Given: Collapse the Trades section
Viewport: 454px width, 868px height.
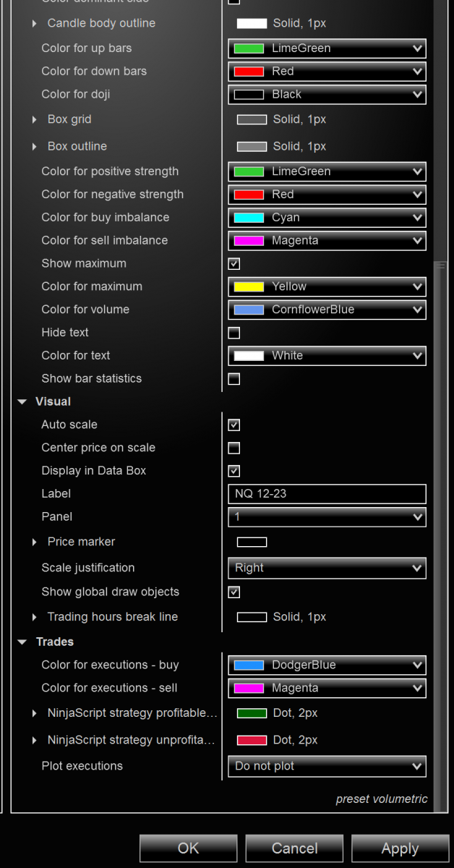Looking at the screenshot, I should click(x=22, y=642).
